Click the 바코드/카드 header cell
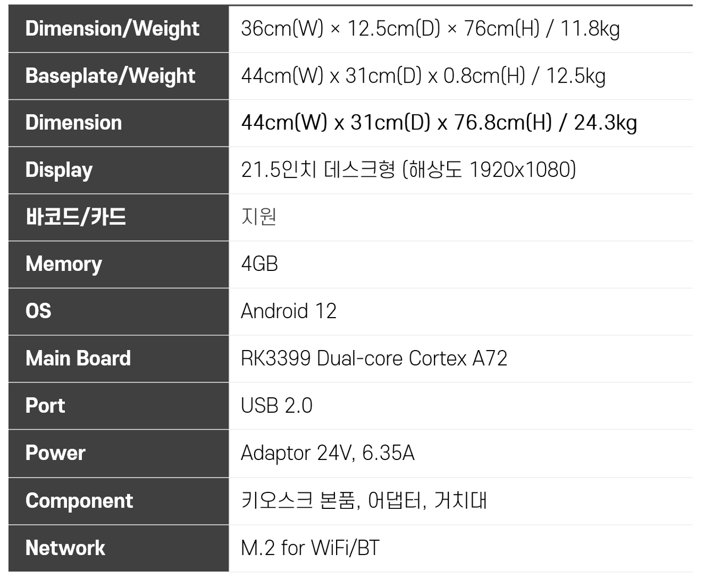Image resolution: width=704 pixels, height=588 pixels. 76,217
